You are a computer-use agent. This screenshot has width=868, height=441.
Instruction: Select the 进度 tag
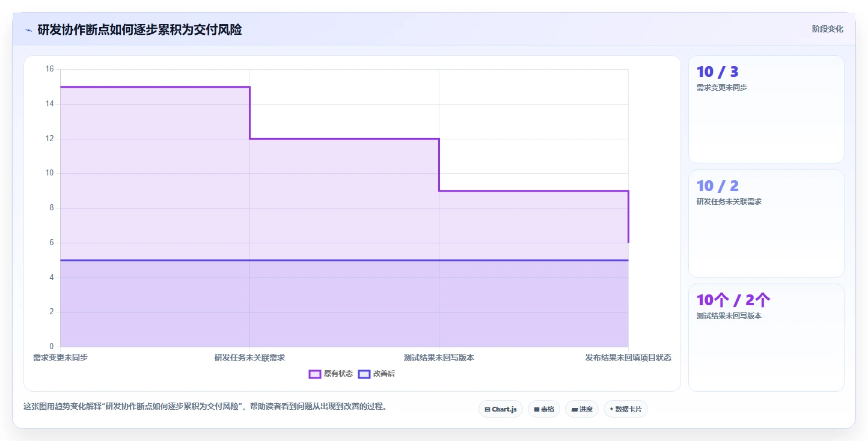coord(582,409)
